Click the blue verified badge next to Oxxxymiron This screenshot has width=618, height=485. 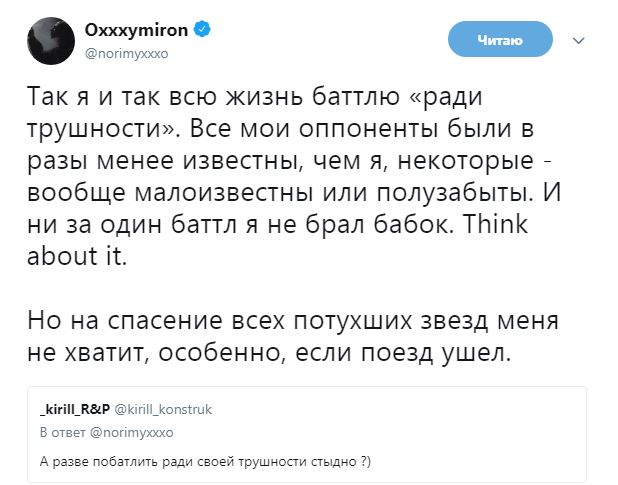pyautogui.click(x=203, y=31)
